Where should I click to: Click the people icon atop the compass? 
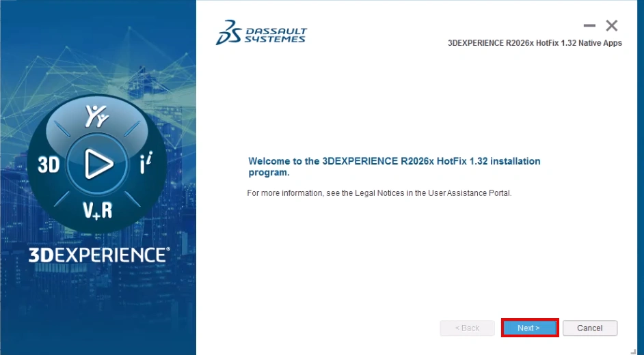(x=97, y=116)
